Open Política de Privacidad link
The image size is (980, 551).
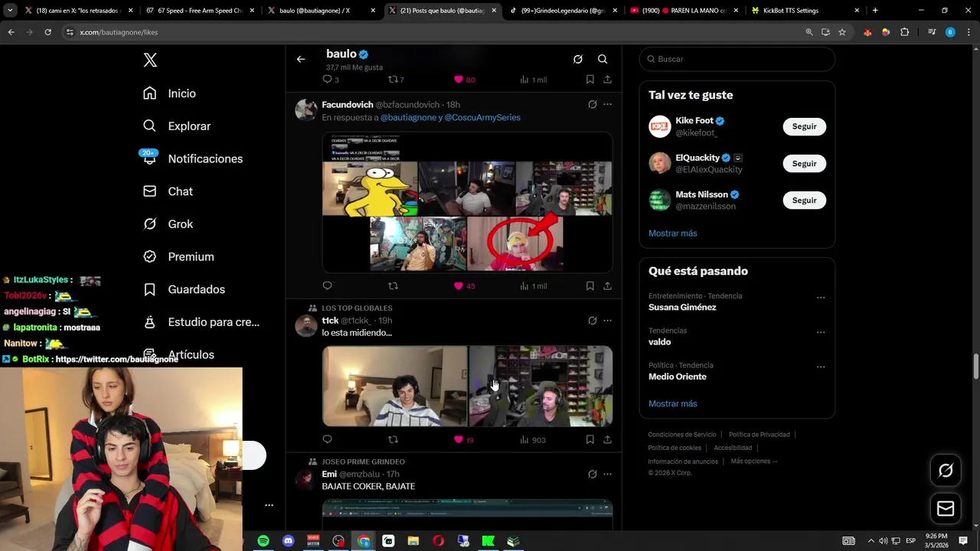tap(759, 435)
